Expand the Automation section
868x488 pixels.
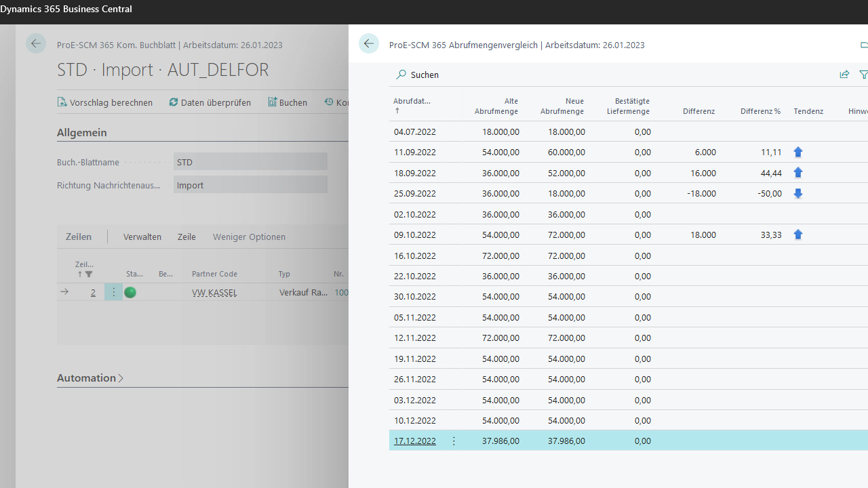coord(90,378)
